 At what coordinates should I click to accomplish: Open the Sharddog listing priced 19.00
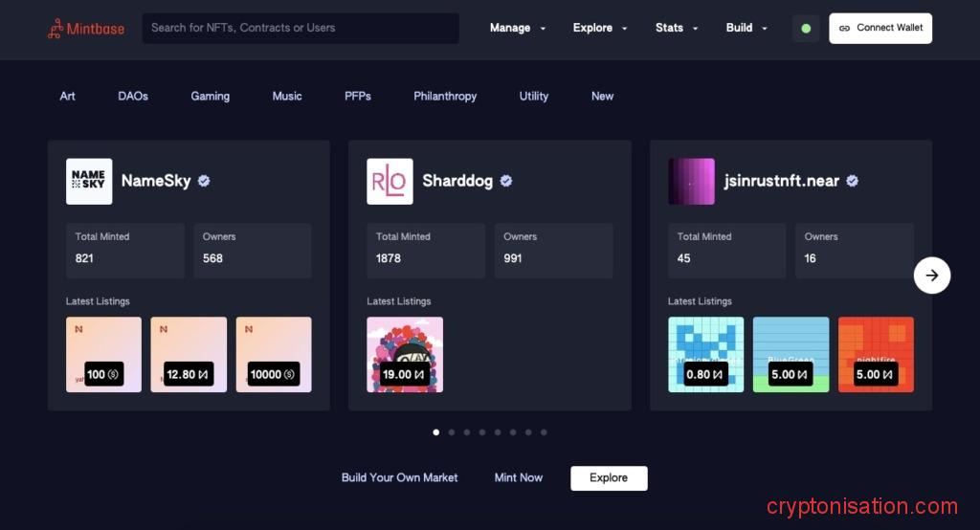click(405, 355)
